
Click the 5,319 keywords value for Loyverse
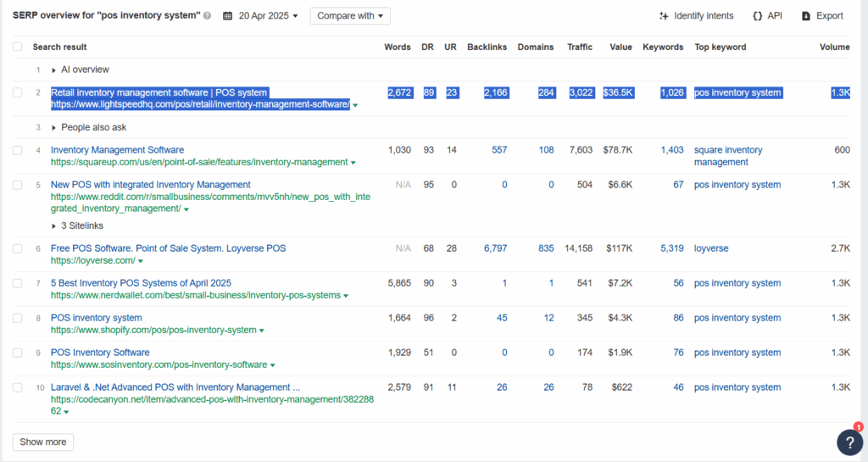pyautogui.click(x=672, y=248)
